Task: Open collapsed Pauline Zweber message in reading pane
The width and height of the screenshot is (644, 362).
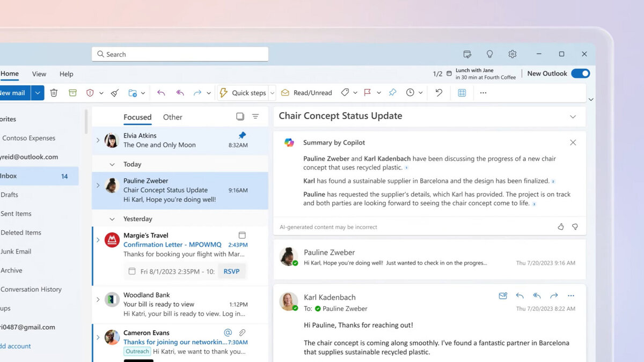Action: [430, 259]
